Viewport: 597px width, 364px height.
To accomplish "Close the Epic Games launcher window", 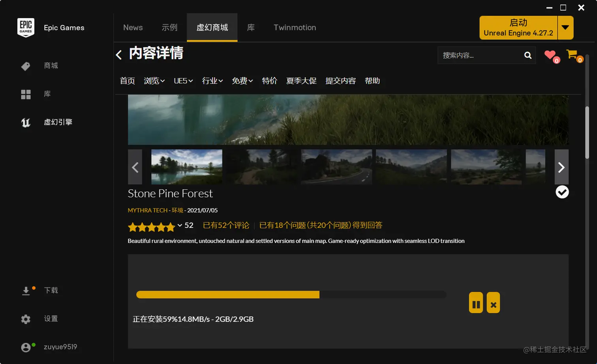I will [x=581, y=8].
